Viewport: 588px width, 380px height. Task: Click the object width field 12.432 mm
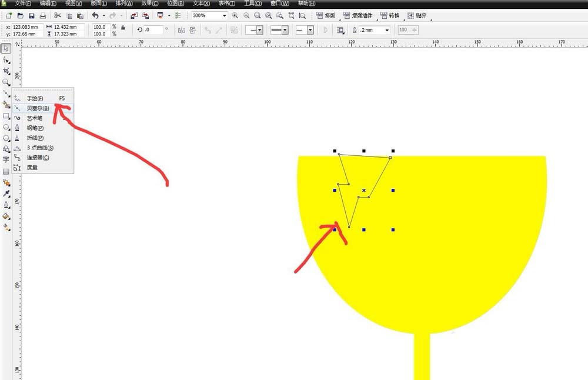tap(69, 27)
